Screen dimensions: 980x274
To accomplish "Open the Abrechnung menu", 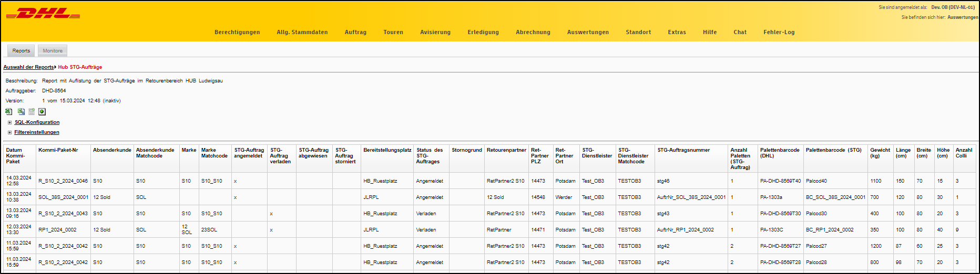I will [x=533, y=32].
